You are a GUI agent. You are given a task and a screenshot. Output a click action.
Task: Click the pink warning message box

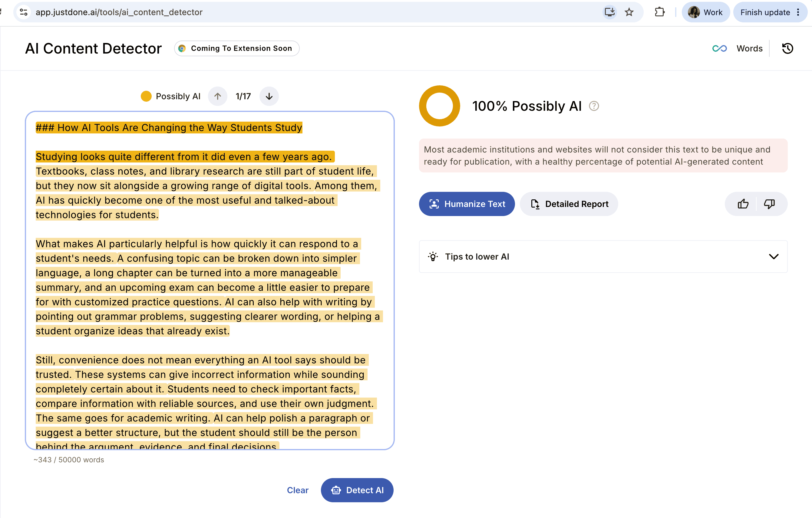pos(603,155)
